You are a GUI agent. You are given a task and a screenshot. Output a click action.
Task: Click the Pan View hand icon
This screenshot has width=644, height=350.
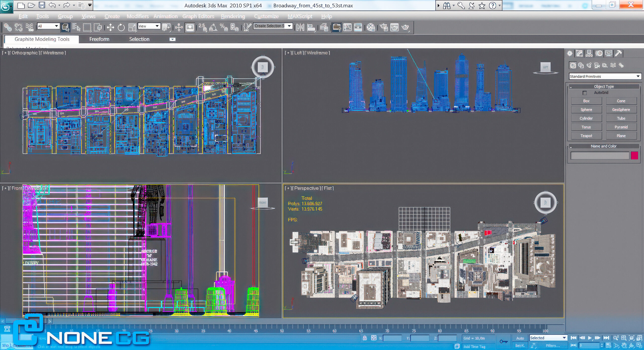pyautogui.click(x=624, y=346)
